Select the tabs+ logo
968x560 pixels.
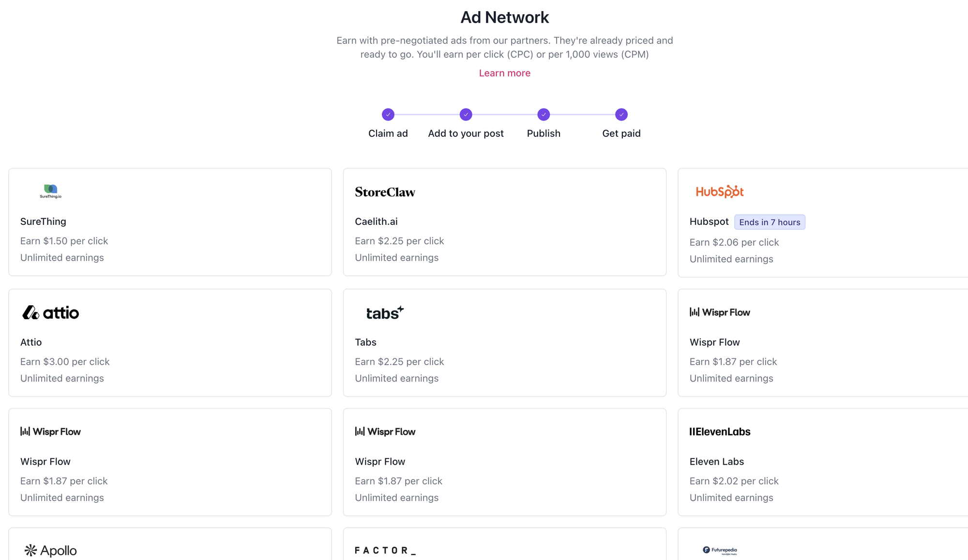coord(385,313)
